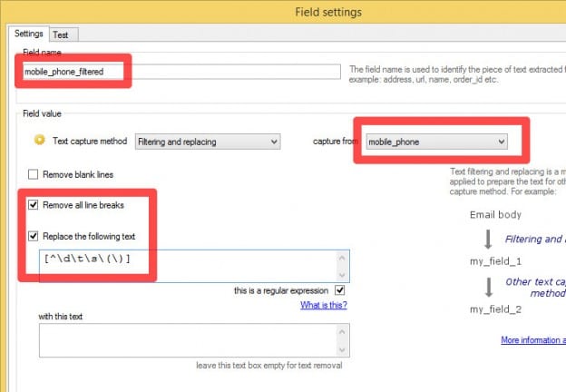Open the capture from mobile_phone dropdown

(437, 142)
